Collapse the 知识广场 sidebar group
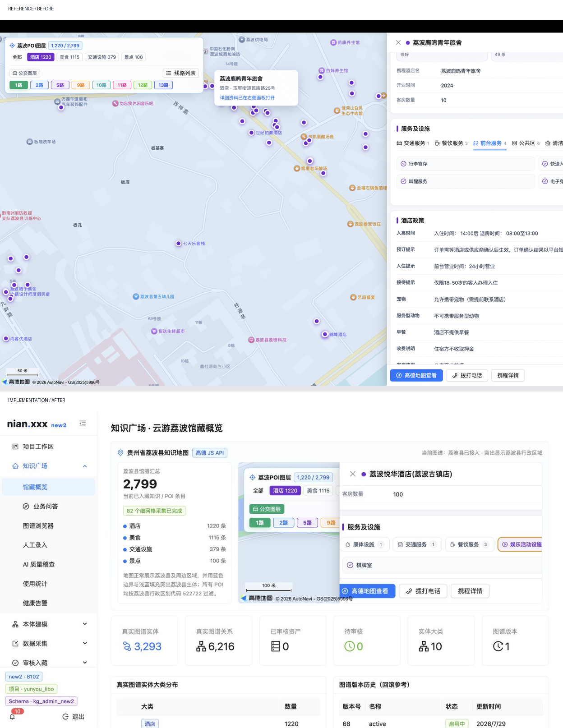This screenshot has width=563, height=728. click(85, 466)
